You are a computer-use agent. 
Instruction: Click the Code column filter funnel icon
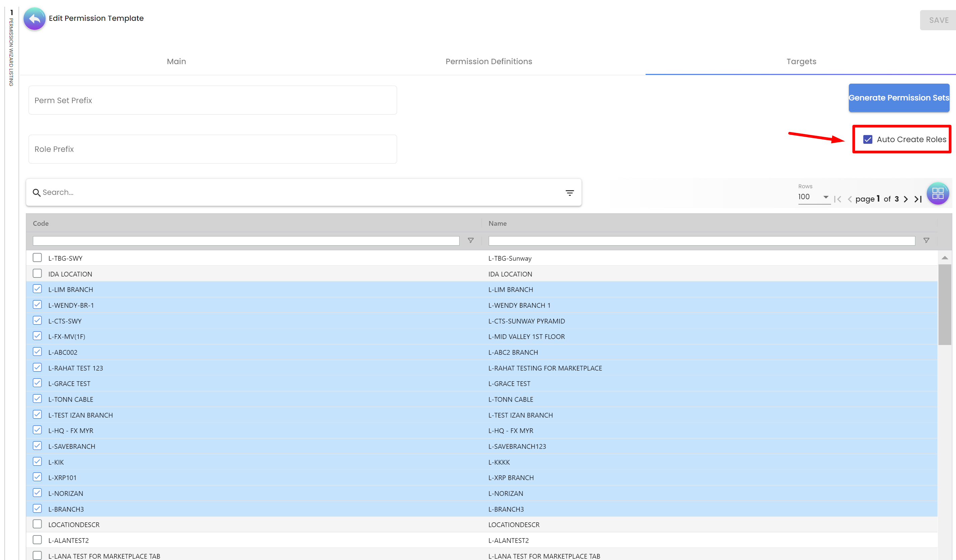pos(470,241)
